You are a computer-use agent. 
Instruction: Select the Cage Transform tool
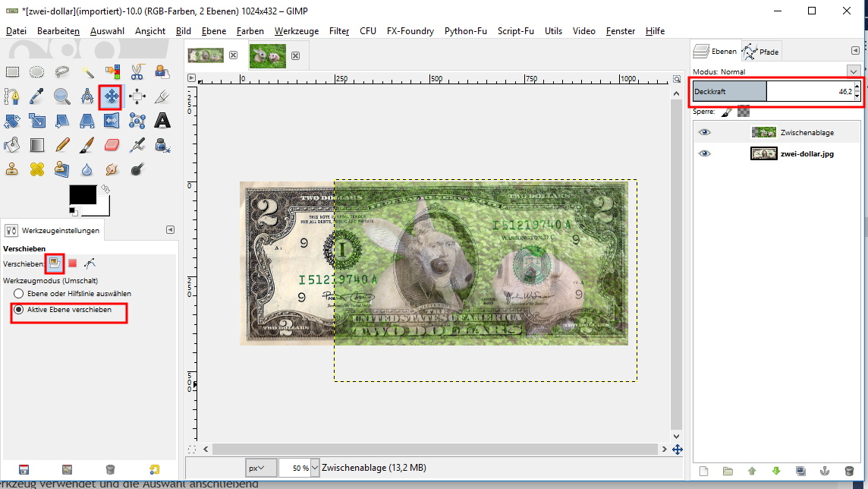pos(137,121)
